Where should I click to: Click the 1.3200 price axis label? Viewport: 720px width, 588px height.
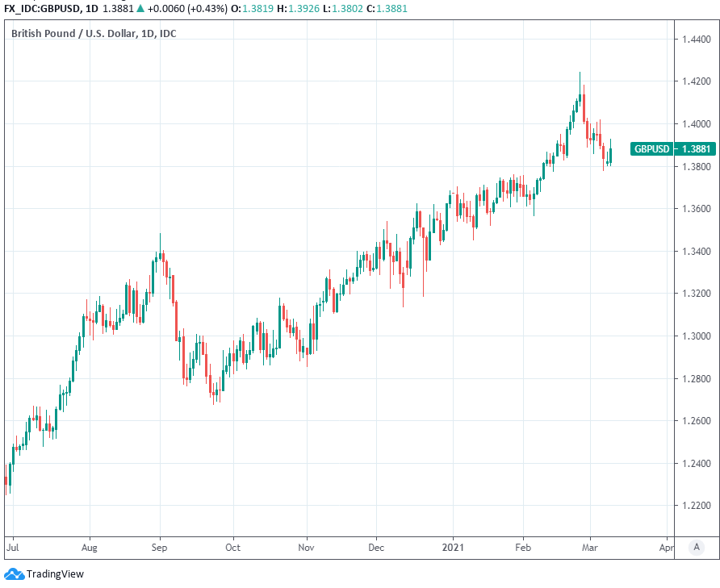coord(696,294)
